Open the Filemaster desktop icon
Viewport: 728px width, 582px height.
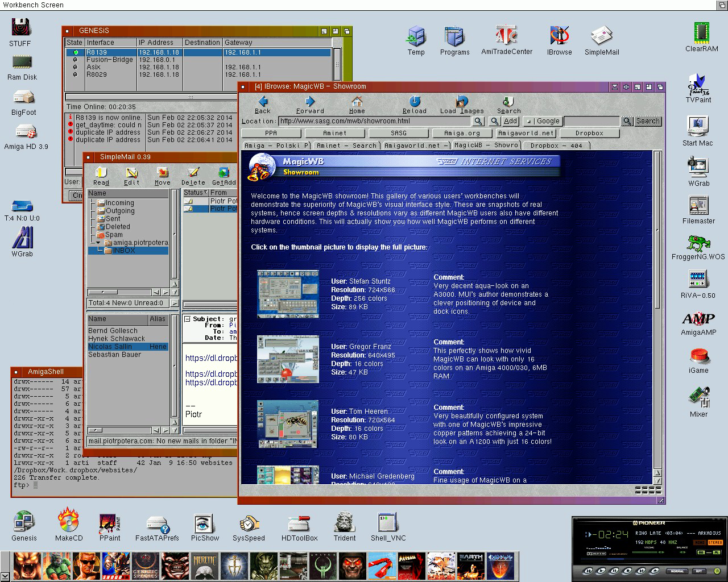coord(698,210)
